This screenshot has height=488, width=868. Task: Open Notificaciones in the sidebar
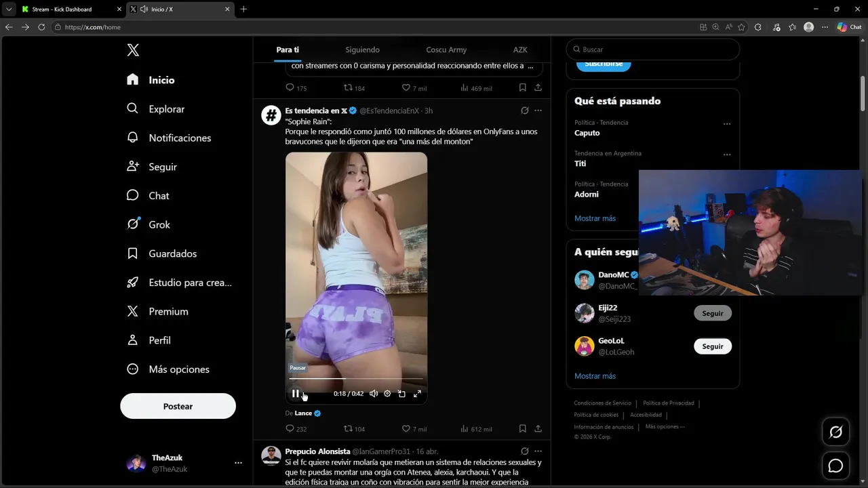pos(170,138)
